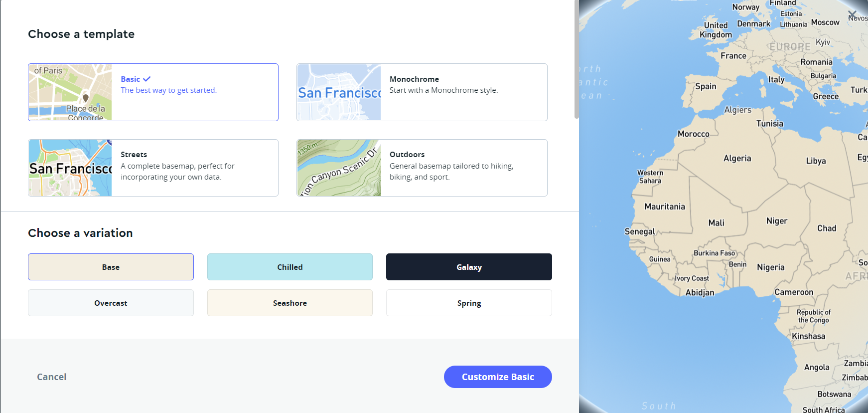Click the Chad label on the map
Image resolution: width=868 pixels, height=413 pixels.
827,228
